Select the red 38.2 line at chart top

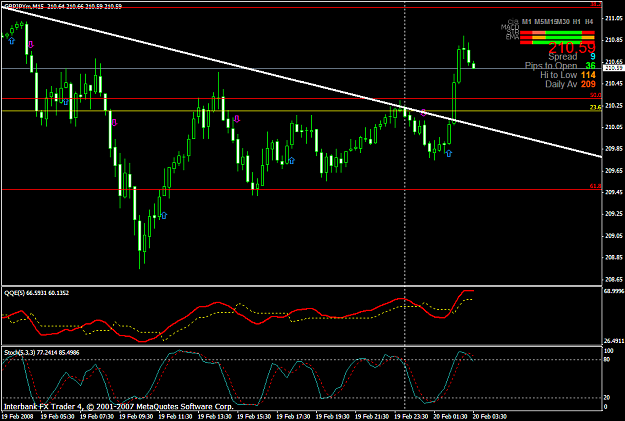point(301,8)
